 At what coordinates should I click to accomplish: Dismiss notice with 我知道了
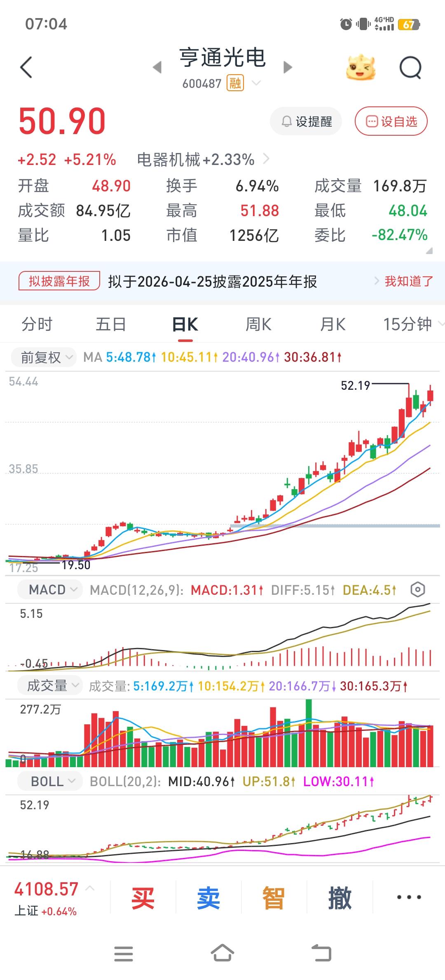click(x=408, y=281)
